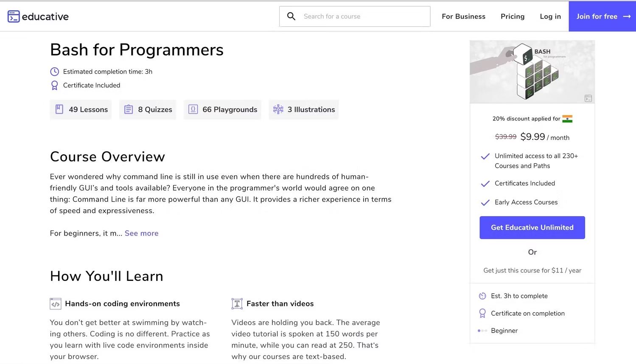
Task: Click the code window icon for Hands-on coding
Action: [56, 304]
